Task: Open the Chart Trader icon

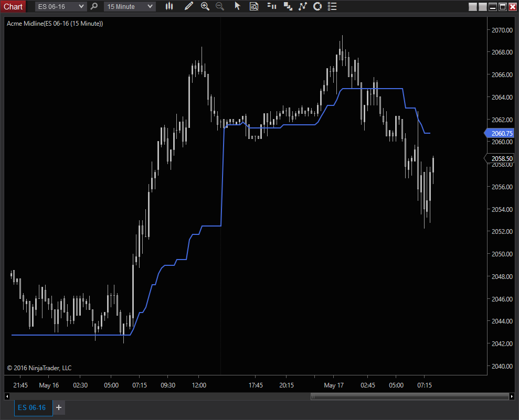Action: click(x=272, y=6)
